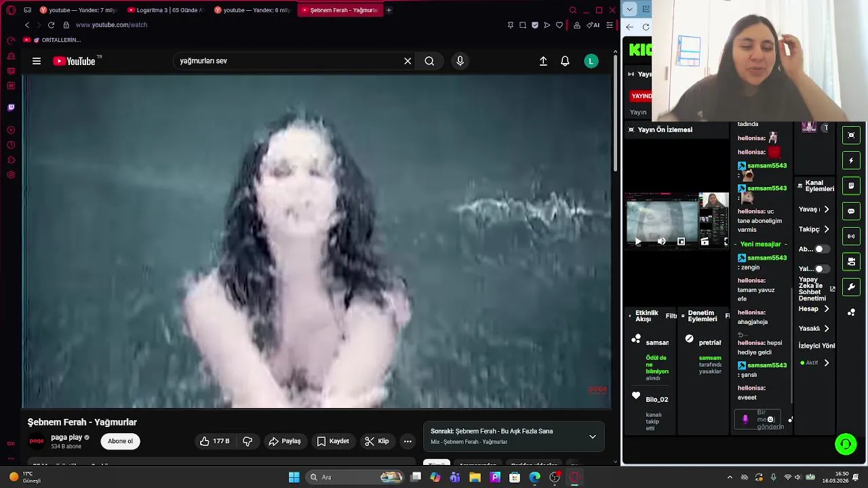868x488 pixels.
Task: Expand the 'Takipç' channel action
Action: 826,229
